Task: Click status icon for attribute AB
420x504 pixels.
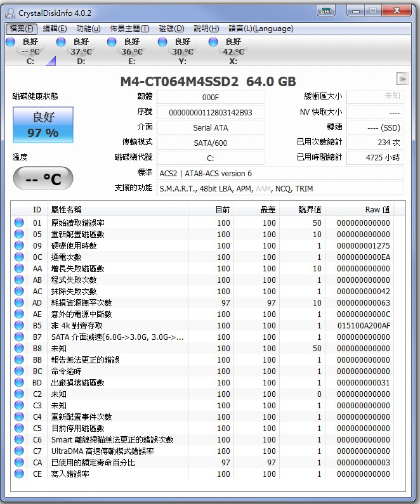Action: (19, 280)
